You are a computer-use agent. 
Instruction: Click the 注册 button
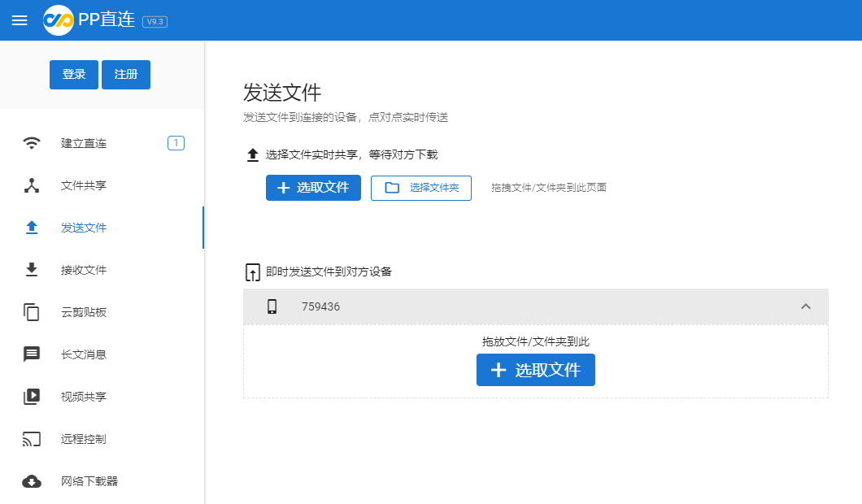click(x=125, y=74)
